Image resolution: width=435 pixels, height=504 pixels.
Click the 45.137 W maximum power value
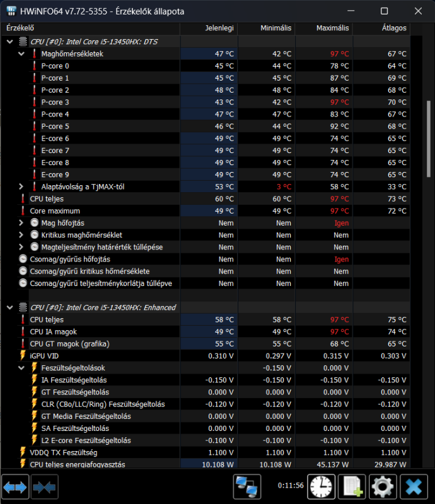coord(333,464)
